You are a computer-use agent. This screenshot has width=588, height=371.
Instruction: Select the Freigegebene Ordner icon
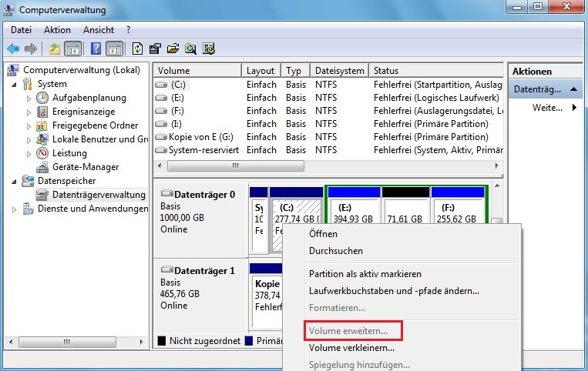(x=42, y=125)
